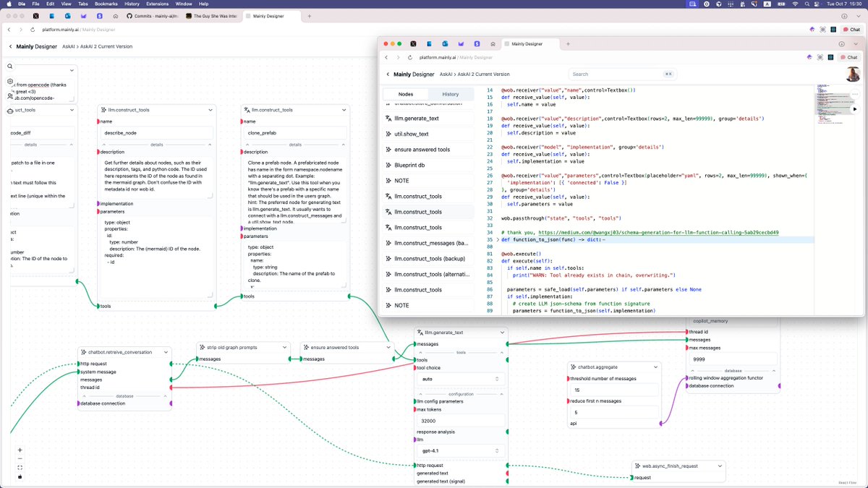Viewport: 868px width, 488px height.
Task: Reload page in front browser window
Action: [410, 57]
